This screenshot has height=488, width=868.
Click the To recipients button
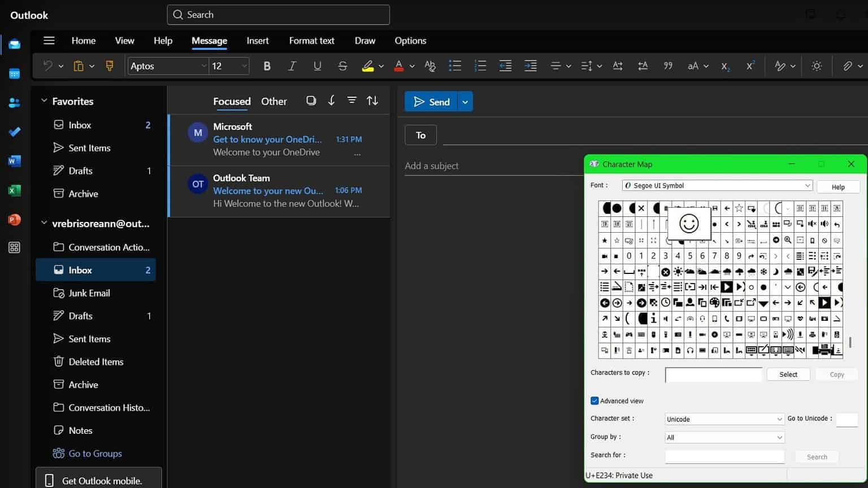tap(420, 135)
